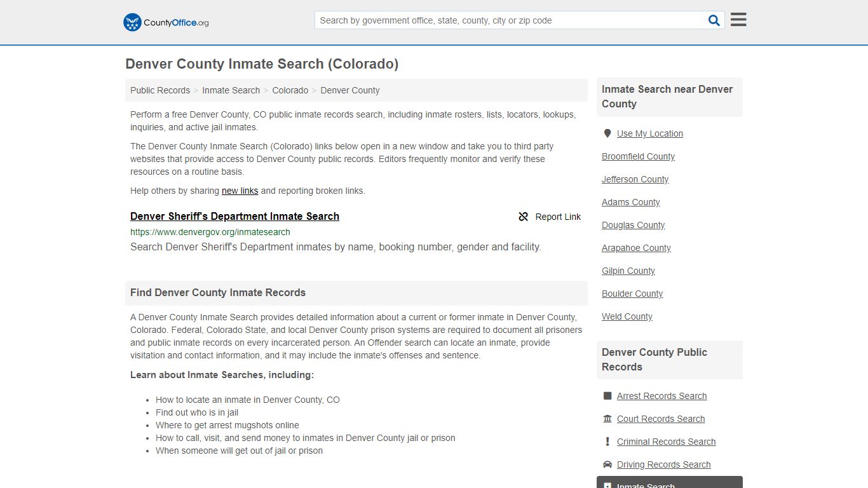This screenshot has width=868, height=488.
Task: Open Broomfield County inmate search
Action: coord(638,156)
